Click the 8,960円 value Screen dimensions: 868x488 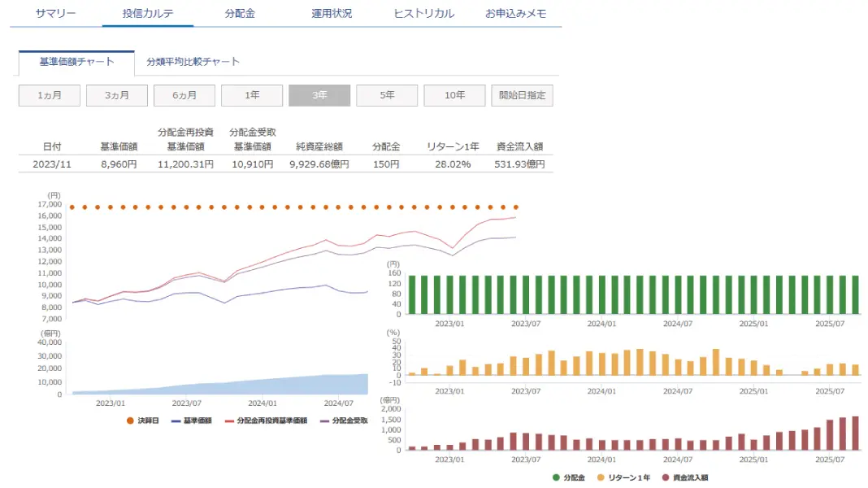[119, 164]
